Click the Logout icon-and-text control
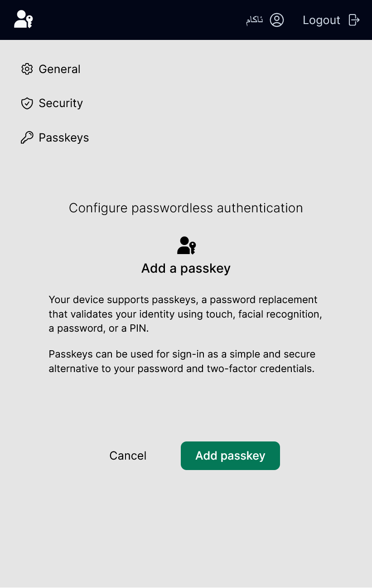The height and width of the screenshot is (588, 372). [x=331, y=20]
